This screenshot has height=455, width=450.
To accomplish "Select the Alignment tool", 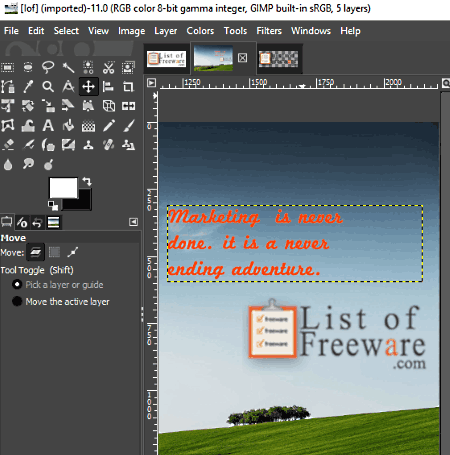I will point(108,87).
